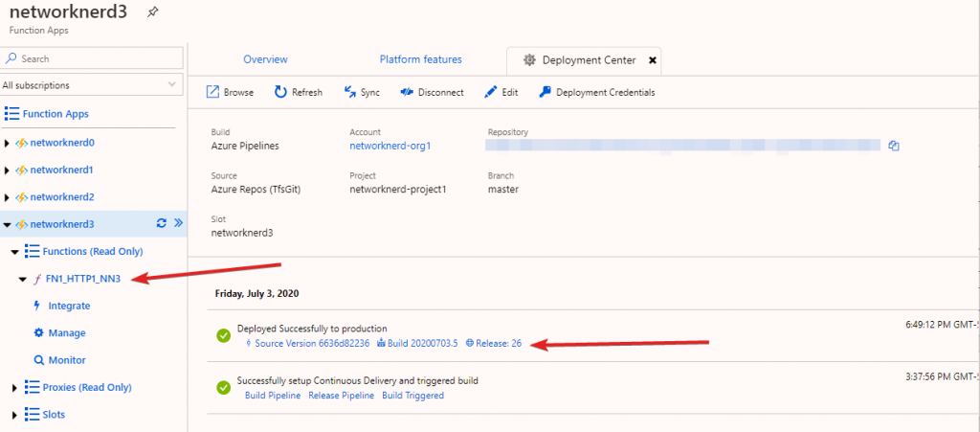Image resolution: width=980 pixels, height=432 pixels.
Task: Click the Integrate lightning bolt icon
Action: tap(37, 306)
